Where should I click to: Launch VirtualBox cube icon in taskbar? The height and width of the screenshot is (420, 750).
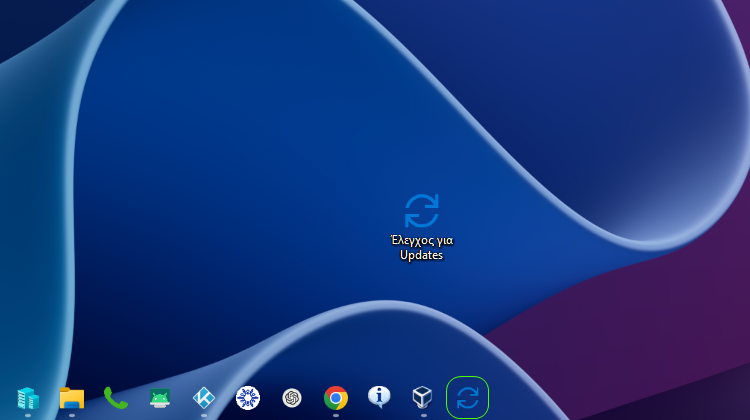tap(423, 398)
